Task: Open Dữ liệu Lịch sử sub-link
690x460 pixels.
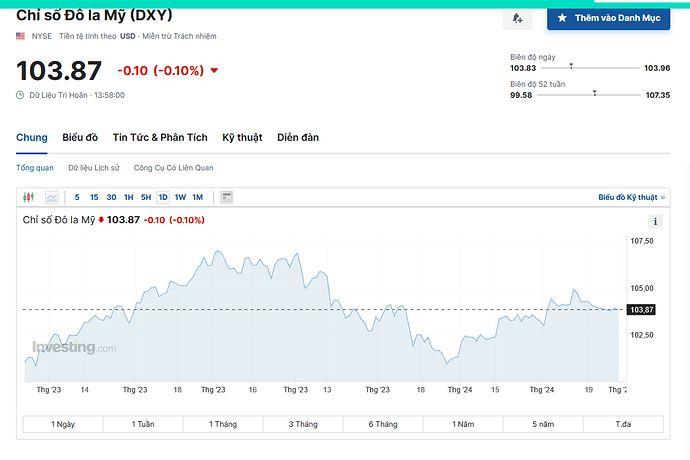Action: click(94, 168)
